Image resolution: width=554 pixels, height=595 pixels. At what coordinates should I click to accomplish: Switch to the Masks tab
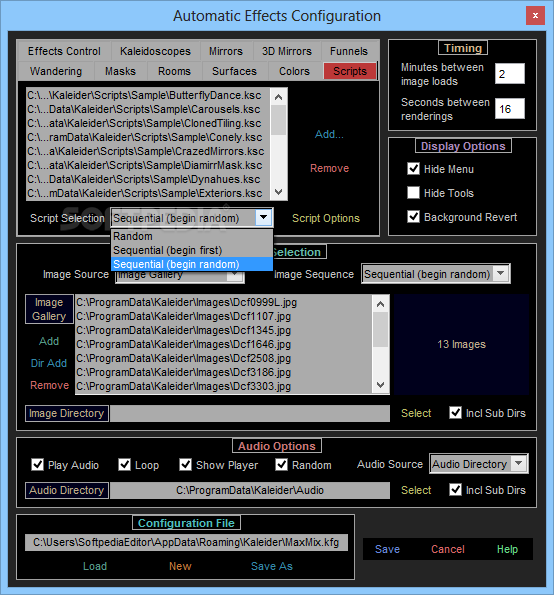pos(120,71)
